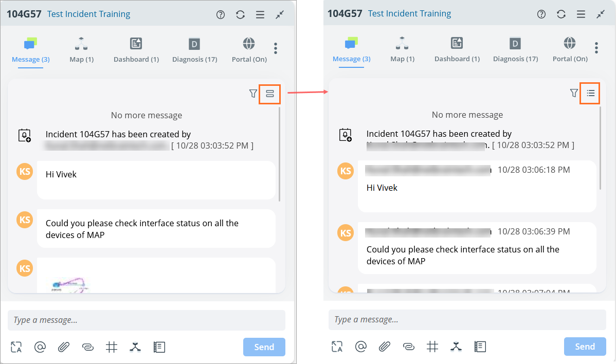Collapse the right incident panel using arrows icon
This screenshot has height=364, width=616.
(601, 14)
